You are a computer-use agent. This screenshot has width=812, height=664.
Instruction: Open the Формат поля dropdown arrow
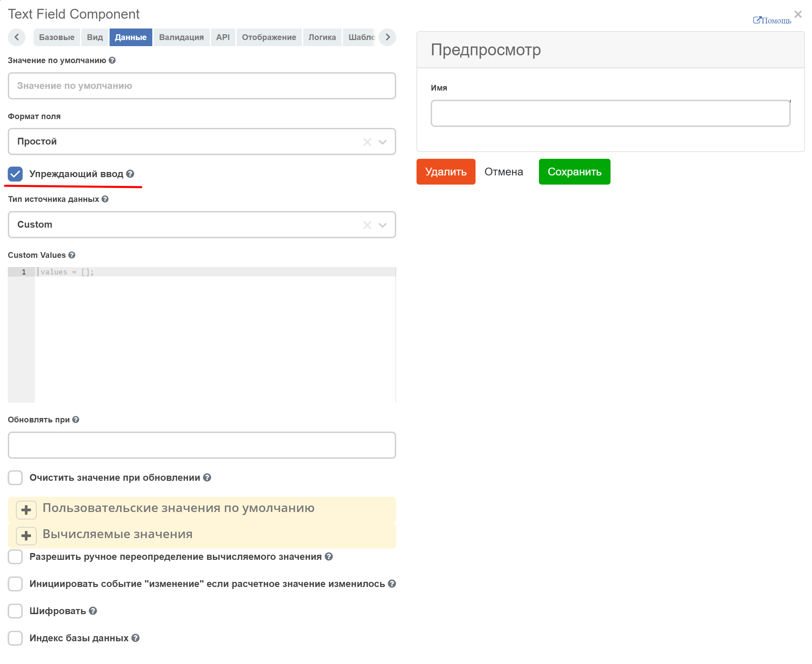[x=383, y=142]
